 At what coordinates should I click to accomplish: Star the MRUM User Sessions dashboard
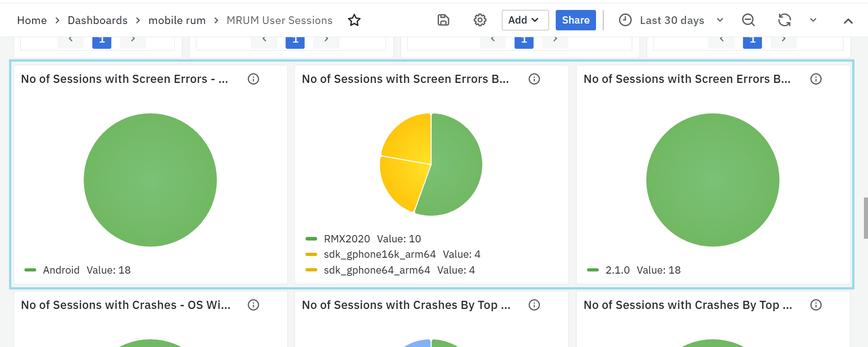tap(354, 20)
